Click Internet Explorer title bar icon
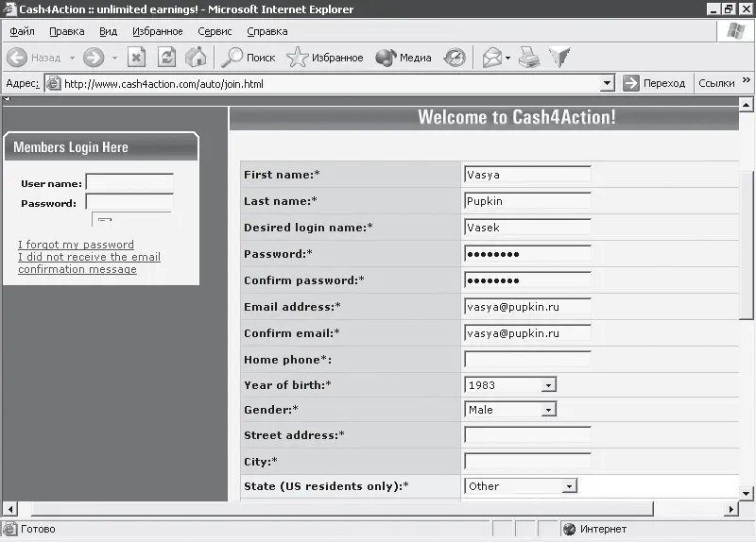This screenshot has height=542, width=756. [x=9, y=9]
